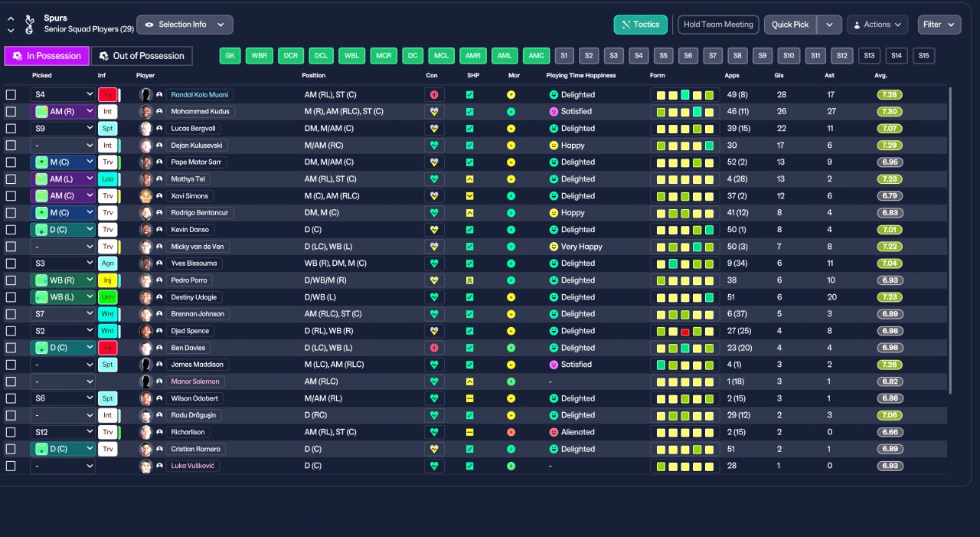Tick the checkbox for Randal Kolo Muani

[11, 95]
